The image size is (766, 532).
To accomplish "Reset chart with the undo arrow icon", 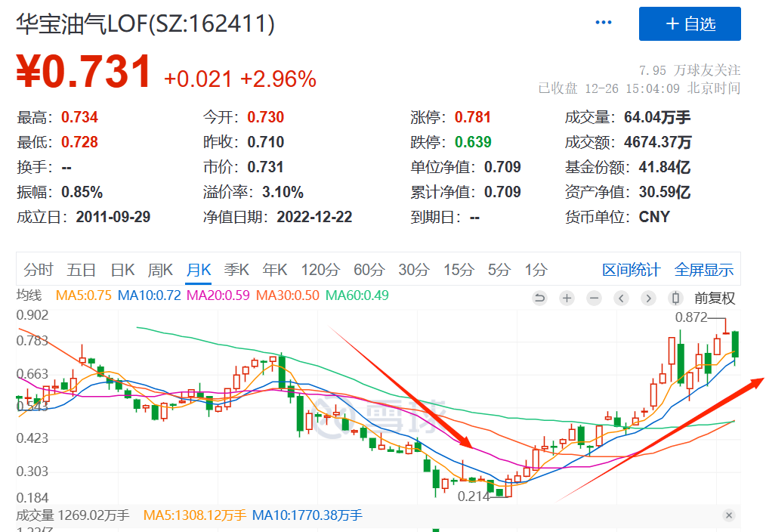I will click(540, 298).
